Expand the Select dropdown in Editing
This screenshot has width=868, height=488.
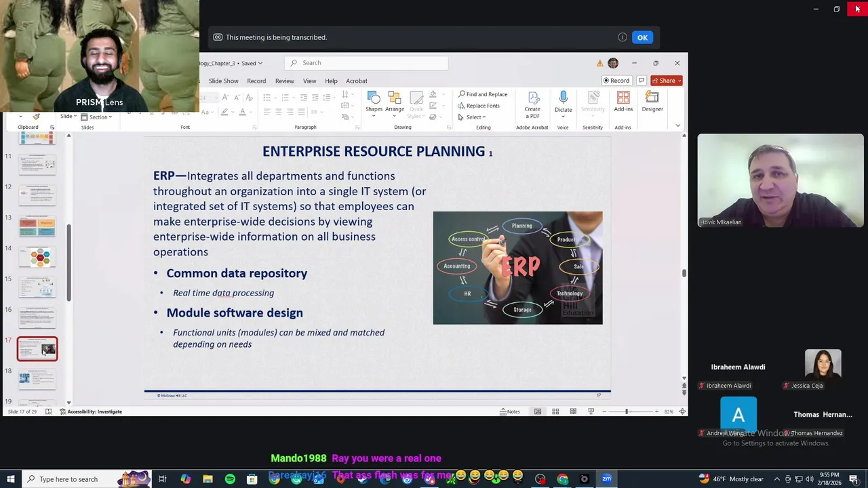coord(472,117)
